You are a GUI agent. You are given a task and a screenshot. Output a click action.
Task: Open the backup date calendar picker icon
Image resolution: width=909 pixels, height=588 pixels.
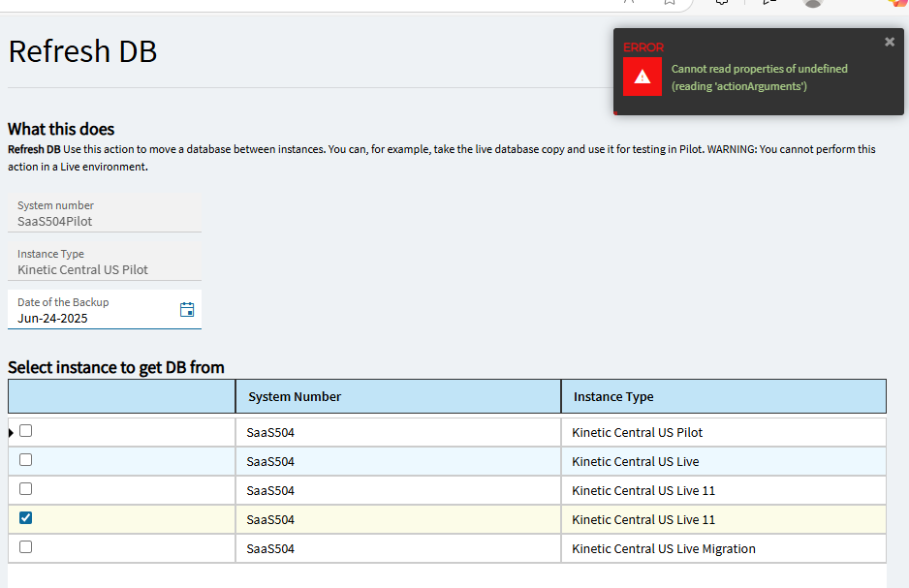click(x=185, y=309)
